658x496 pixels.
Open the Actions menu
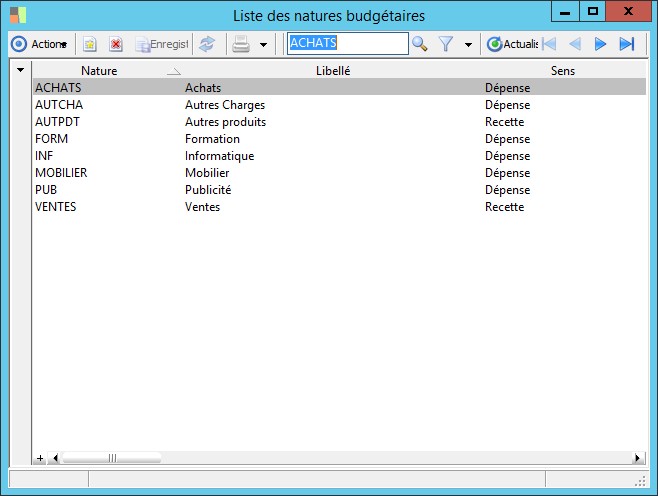(39, 44)
